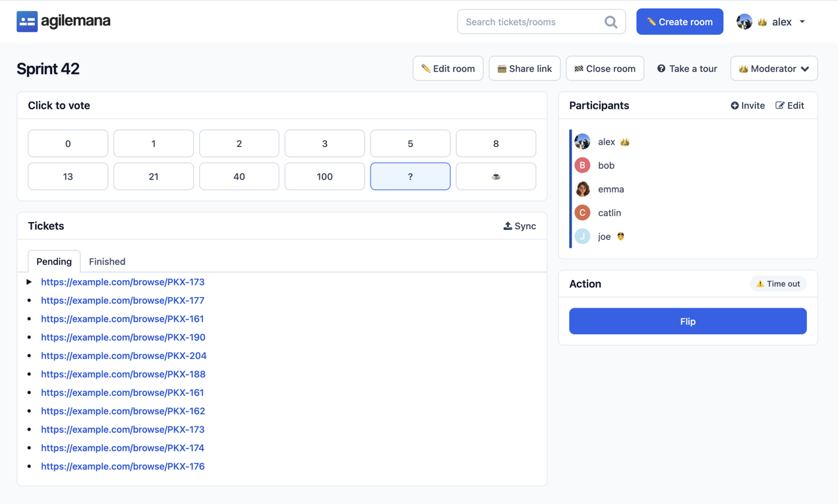This screenshot has width=838, height=504.
Task: Open the PKX-188 ticket link
Action: (123, 374)
